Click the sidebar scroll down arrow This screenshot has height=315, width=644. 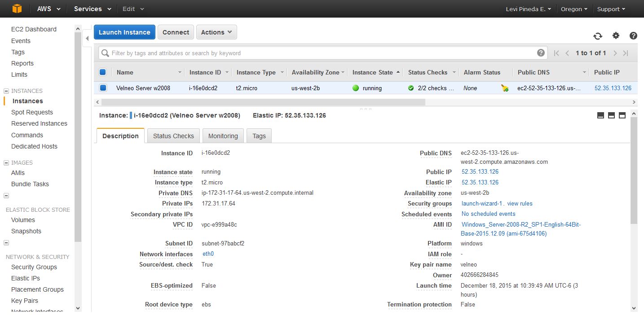coord(78,308)
